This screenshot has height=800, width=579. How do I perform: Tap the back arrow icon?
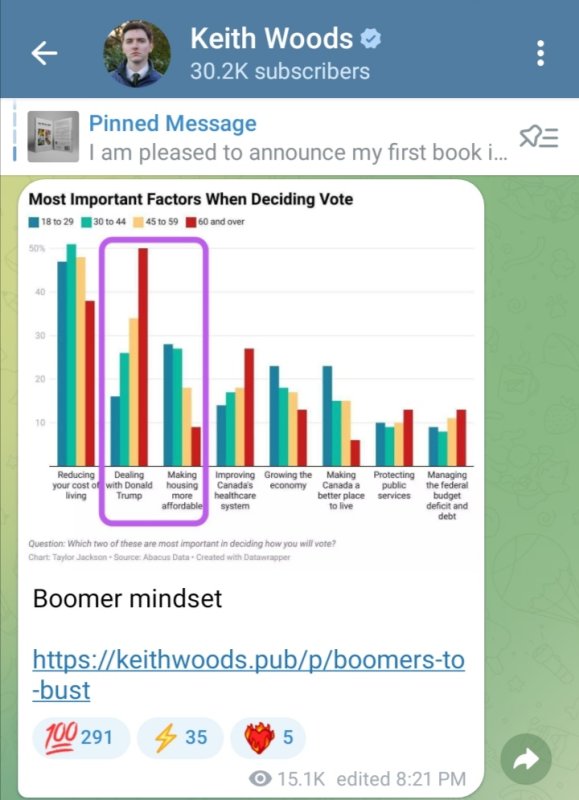click(x=44, y=54)
